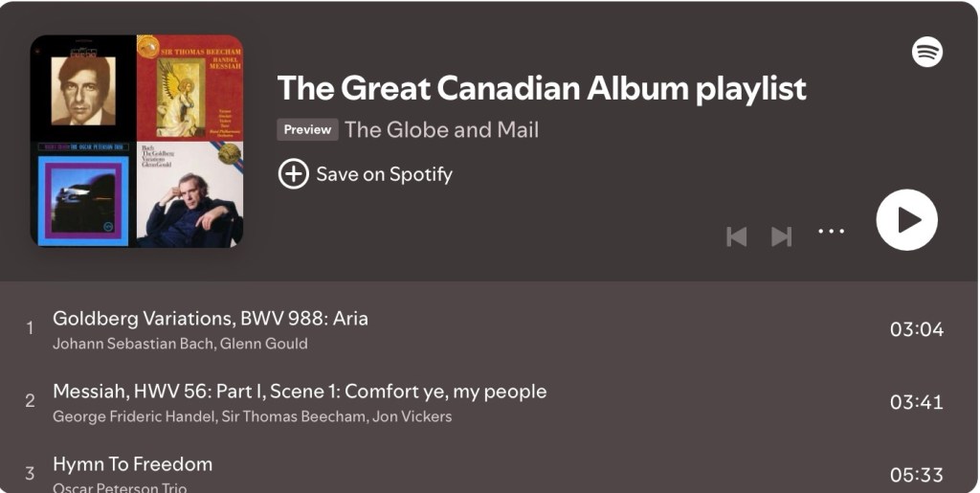This screenshot has height=493, width=980.
Task: Open artist Oscar Peterson Trio
Action: tap(120, 487)
